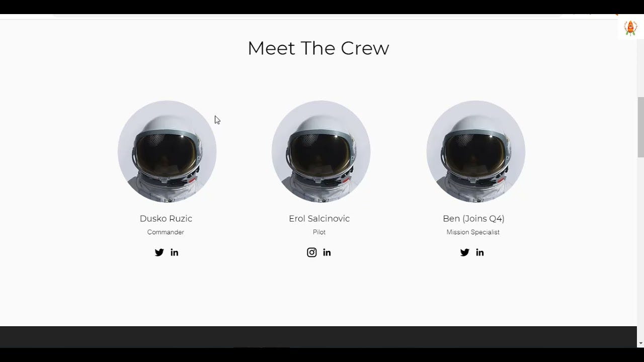Click the name Dusko Ruzic

[x=166, y=219]
